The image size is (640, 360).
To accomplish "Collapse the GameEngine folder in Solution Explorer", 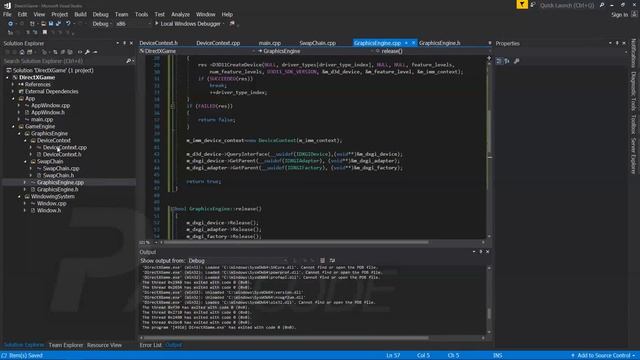I will point(13,127).
